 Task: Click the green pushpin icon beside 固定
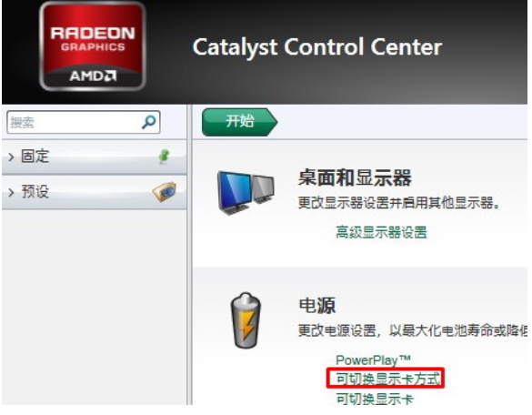pos(165,157)
